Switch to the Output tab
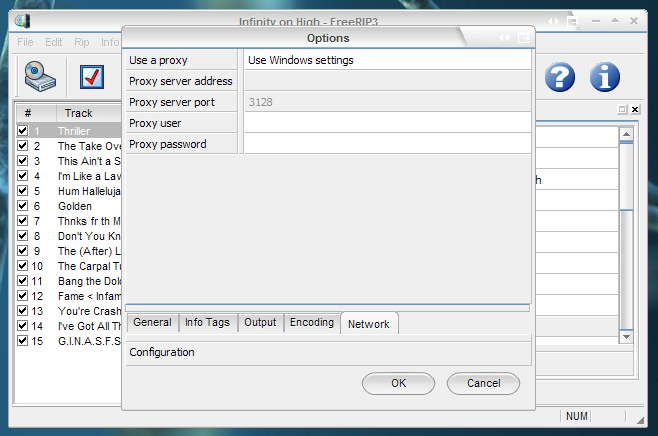This screenshot has height=436, width=658. pyautogui.click(x=260, y=322)
